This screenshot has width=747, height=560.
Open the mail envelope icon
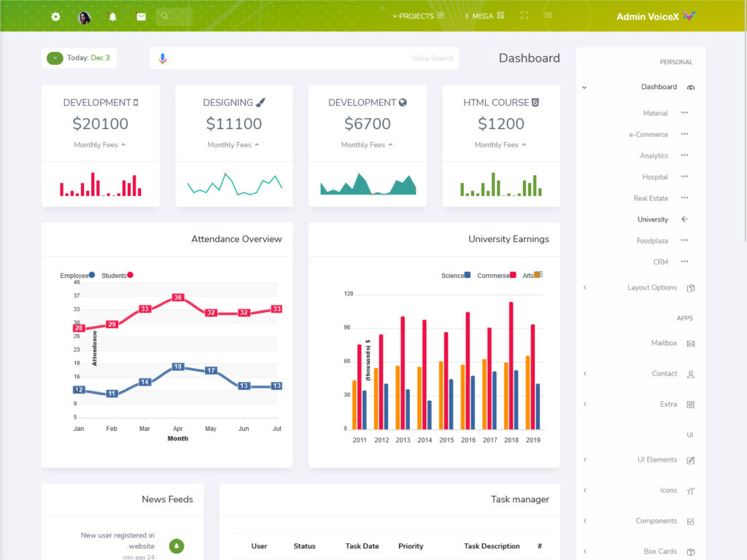141,17
